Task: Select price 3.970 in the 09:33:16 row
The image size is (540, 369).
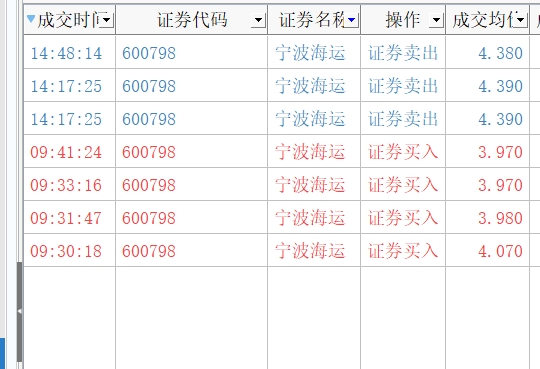Action: point(487,185)
